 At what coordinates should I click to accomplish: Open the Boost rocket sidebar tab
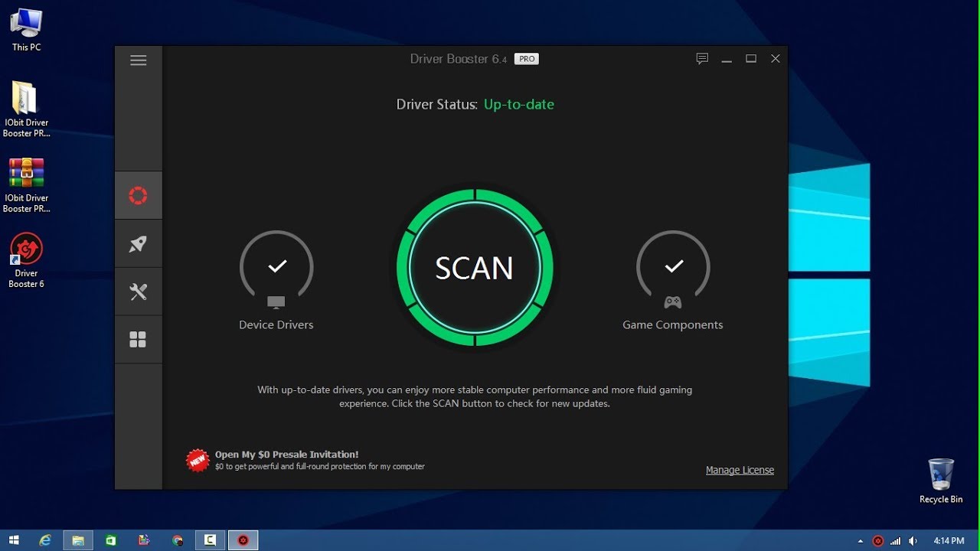(139, 244)
